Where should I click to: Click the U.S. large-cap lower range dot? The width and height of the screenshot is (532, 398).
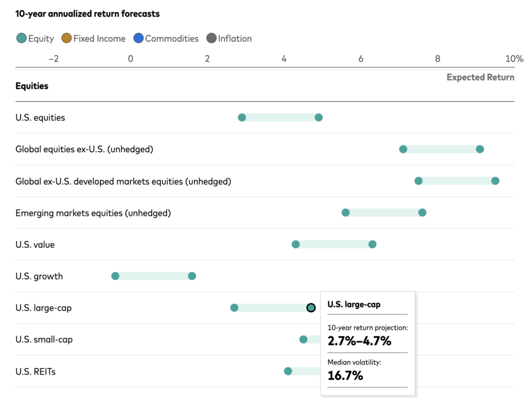pos(234,308)
